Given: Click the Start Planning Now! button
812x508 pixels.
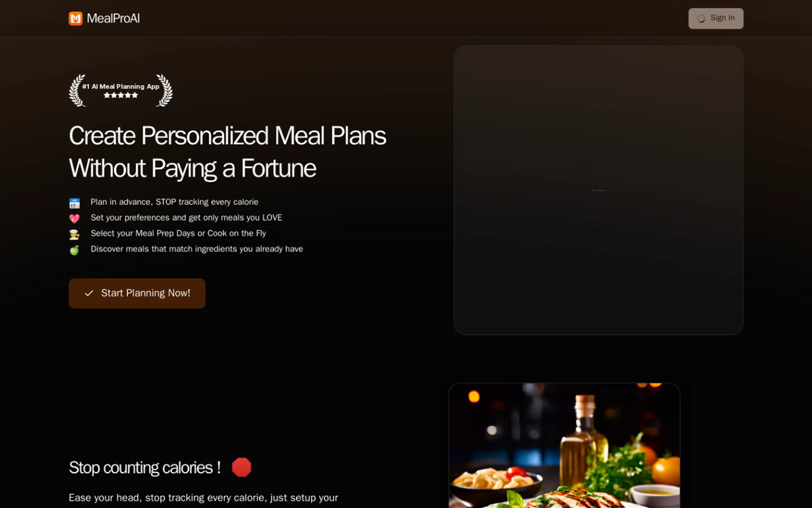Looking at the screenshot, I should [x=137, y=293].
